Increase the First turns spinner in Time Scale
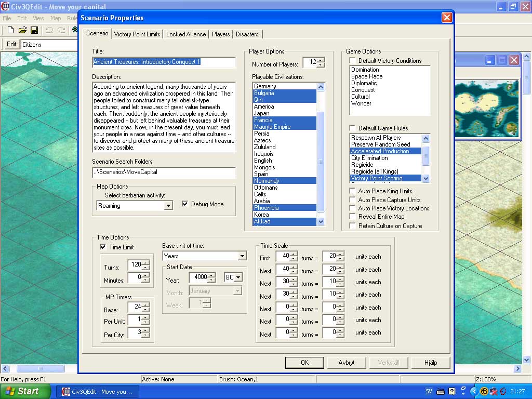 click(294, 254)
